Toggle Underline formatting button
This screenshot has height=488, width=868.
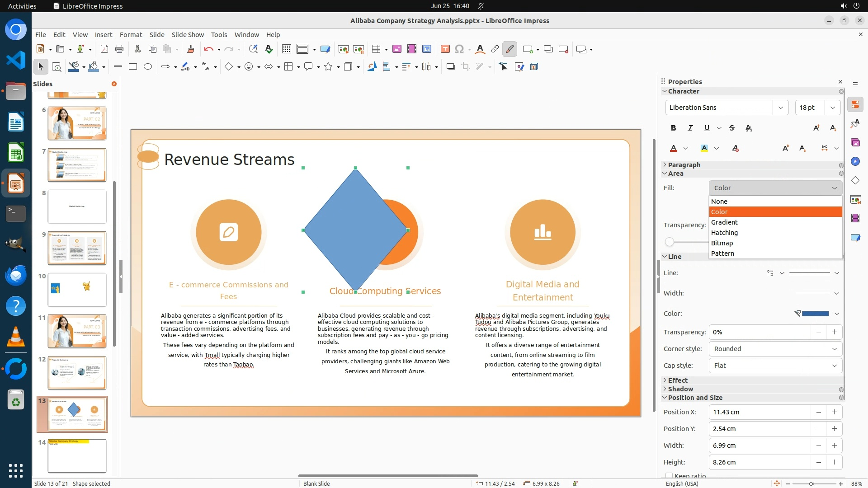coord(707,128)
